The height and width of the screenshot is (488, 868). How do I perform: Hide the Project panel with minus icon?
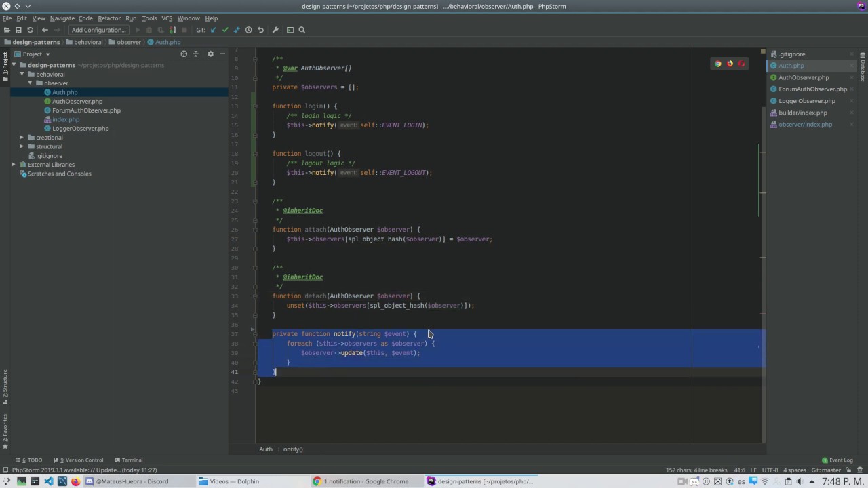pyautogui.click(x=222, y=54)
